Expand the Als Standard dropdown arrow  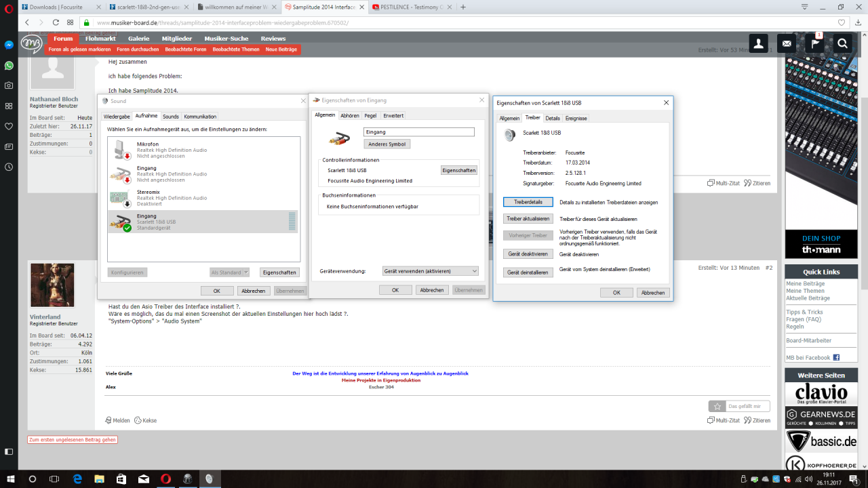coord(245,272)
